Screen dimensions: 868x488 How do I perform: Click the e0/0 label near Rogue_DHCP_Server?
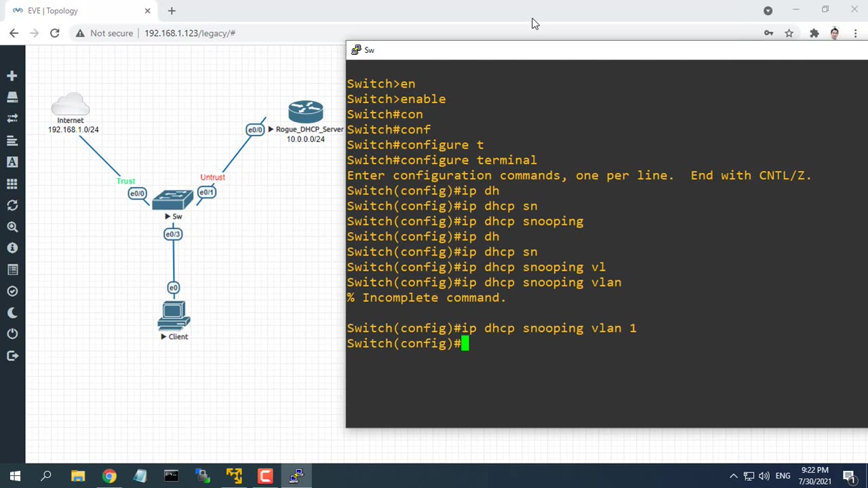pyautogui.click(x=255, y=129)
